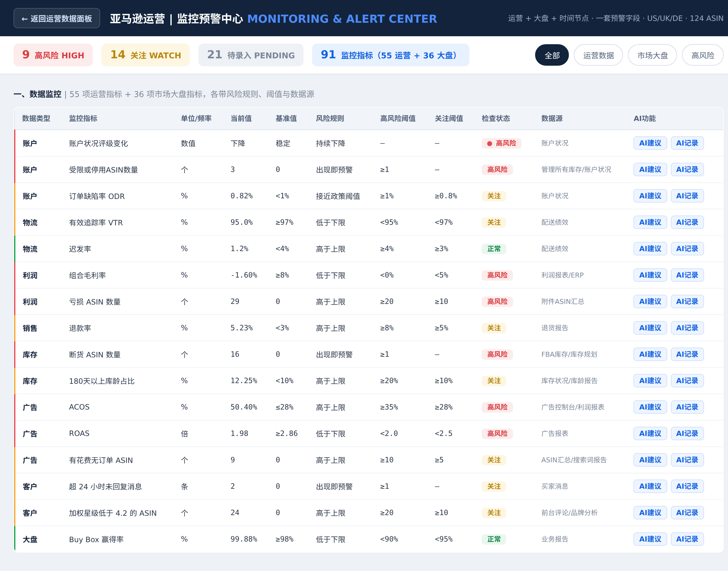The width and height of the screenshot is (728, 571).
Task: Click the 返回运营数据面板 back button
Action: 57,18
